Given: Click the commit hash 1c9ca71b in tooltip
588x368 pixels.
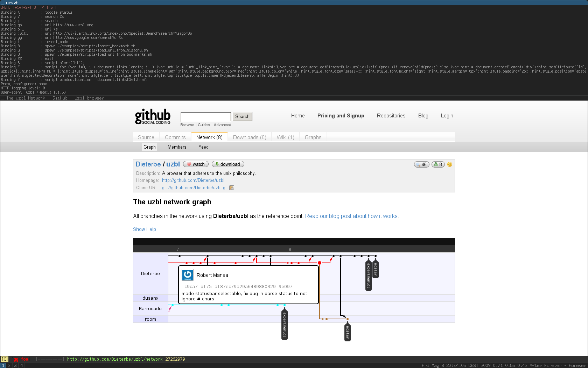Looking at the screenshot, I should point(237,287).
